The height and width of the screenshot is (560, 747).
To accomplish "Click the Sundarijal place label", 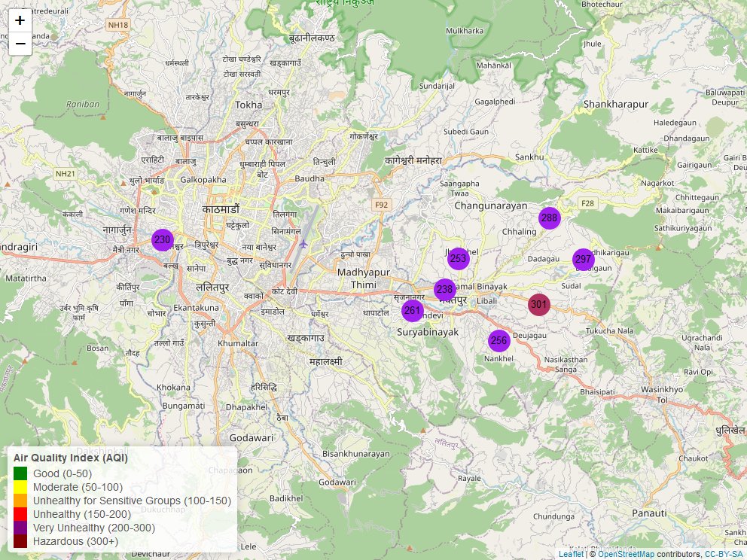I will (x=437, y=87).
